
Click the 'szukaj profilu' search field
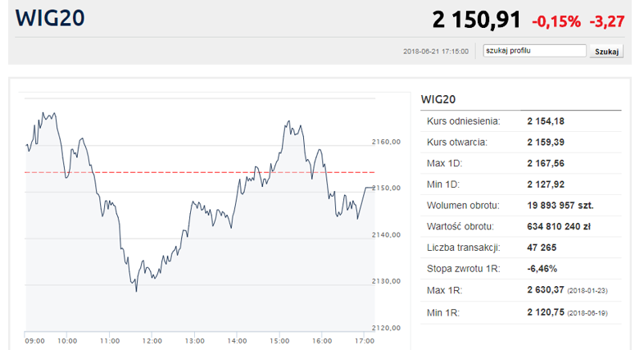[x=534, y=51]
